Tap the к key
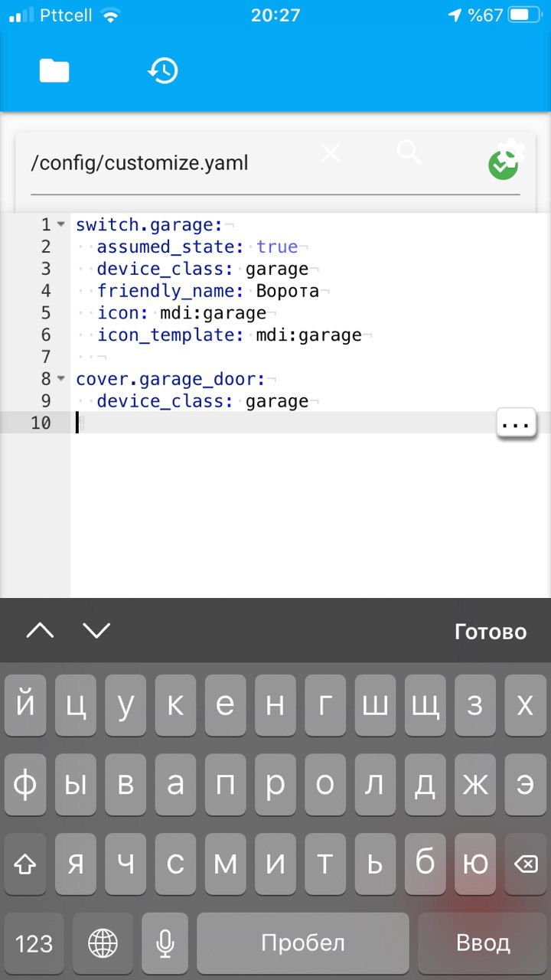Image resolution: width=551 pixels, height=980 pixels. pyautogui.click(x=175, y=705)
